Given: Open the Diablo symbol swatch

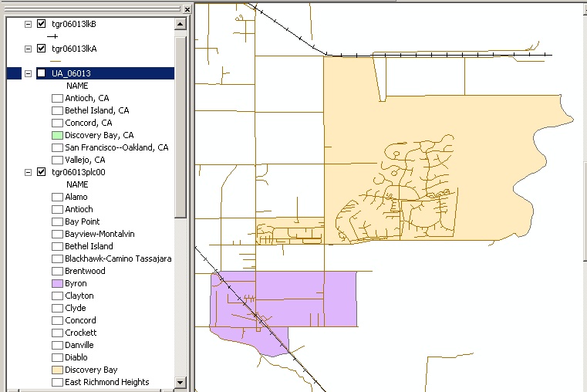Looking at the screenshot, I should [57, 358].
